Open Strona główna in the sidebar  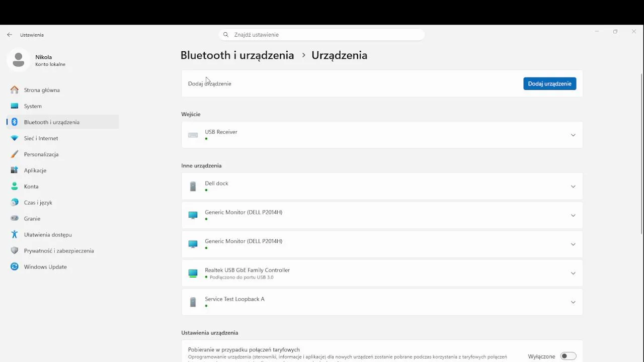(x=63, y=90)
